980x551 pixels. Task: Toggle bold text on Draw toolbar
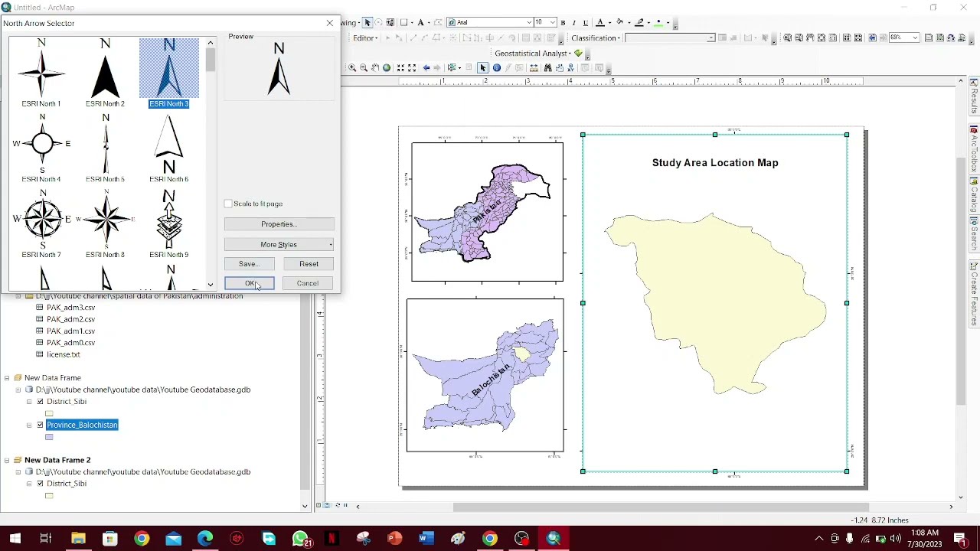coord(563,23)
